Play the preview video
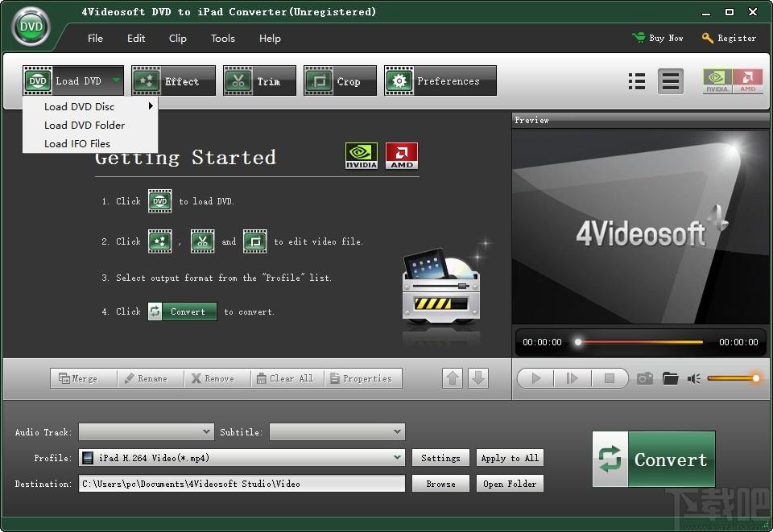Image resolution: width=773 pixels, height=532 pixels. pos(536,378)
